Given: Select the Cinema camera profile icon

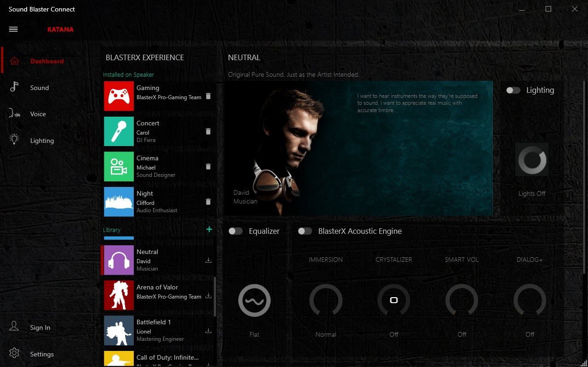Looking at the screenshot, I should coord(119,166).
